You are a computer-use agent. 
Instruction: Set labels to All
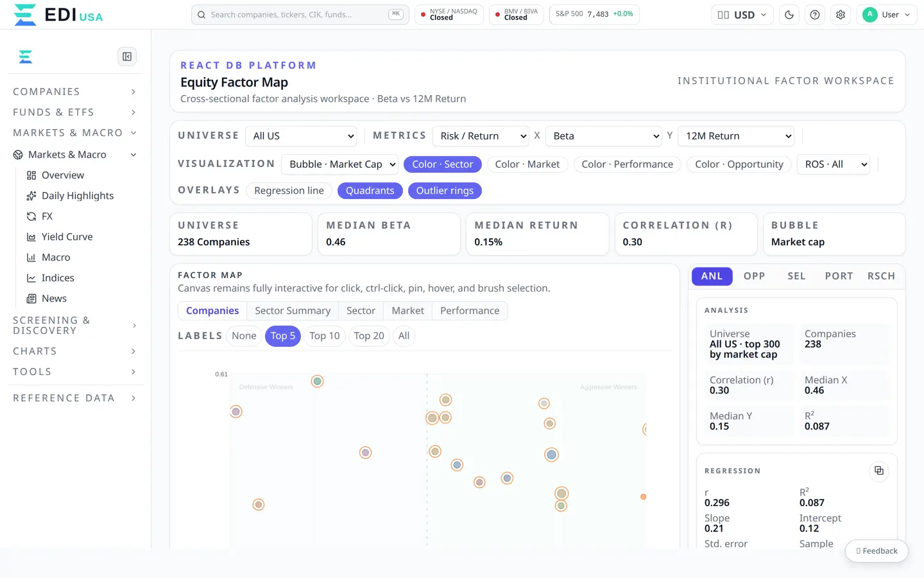click(404, 336)
